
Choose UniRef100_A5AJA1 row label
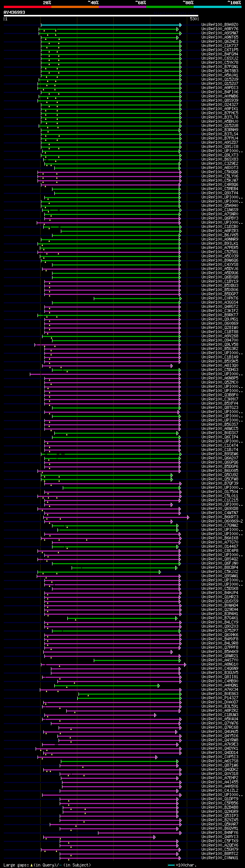click(x=220, y=75)
